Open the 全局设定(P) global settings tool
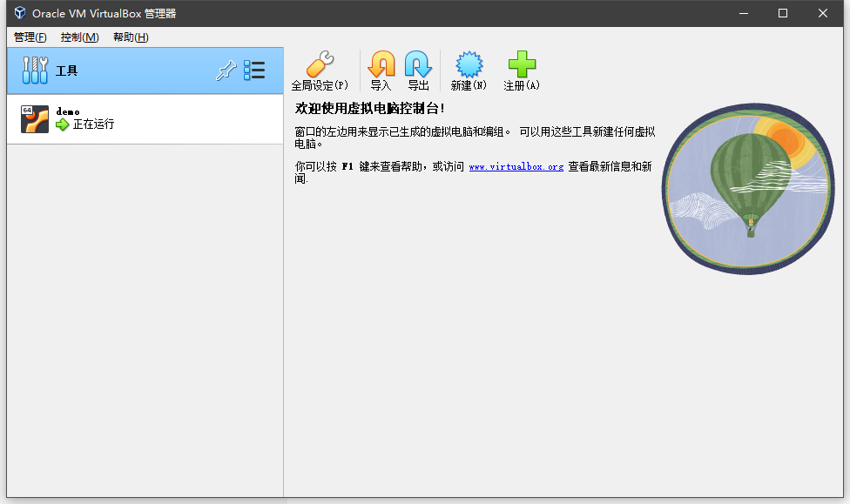This screenshot has width=850, height=504. point(320,71)
